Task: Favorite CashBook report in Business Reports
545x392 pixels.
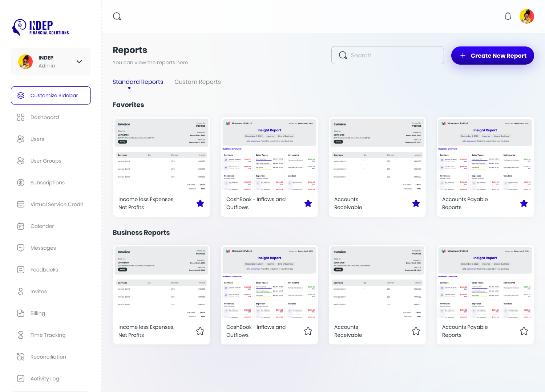Action: 308,331
